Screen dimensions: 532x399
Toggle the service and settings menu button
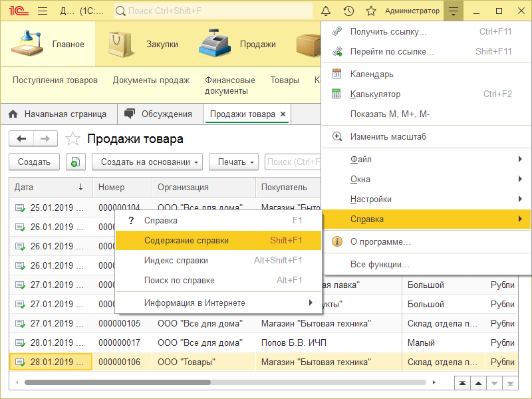click(x=454, y=11)
